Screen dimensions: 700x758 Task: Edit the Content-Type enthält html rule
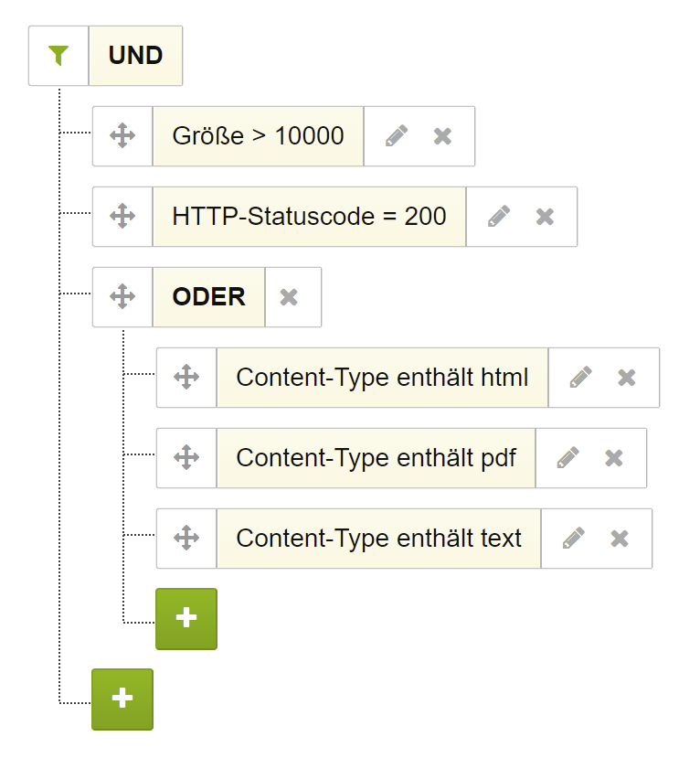[x=580, y=378]
